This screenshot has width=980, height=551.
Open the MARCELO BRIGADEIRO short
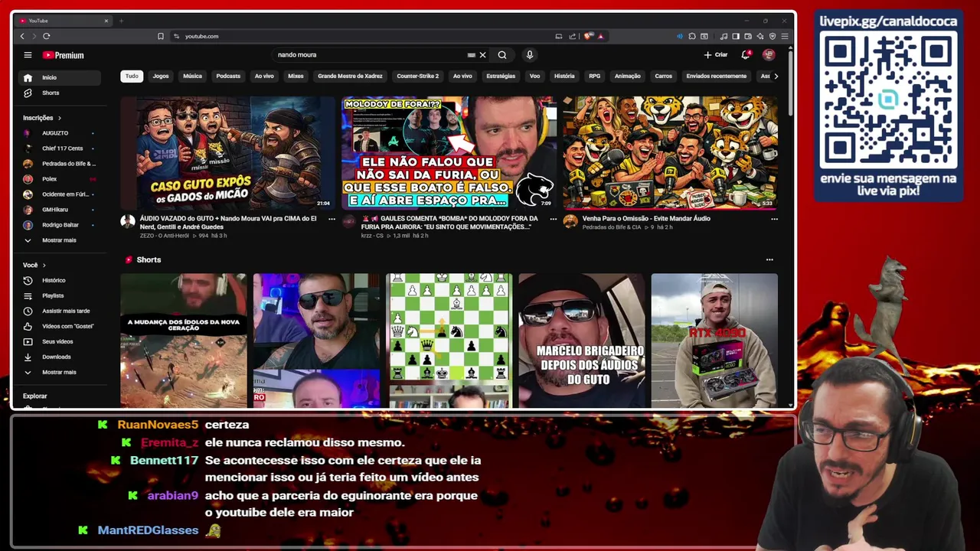(581, 341)
